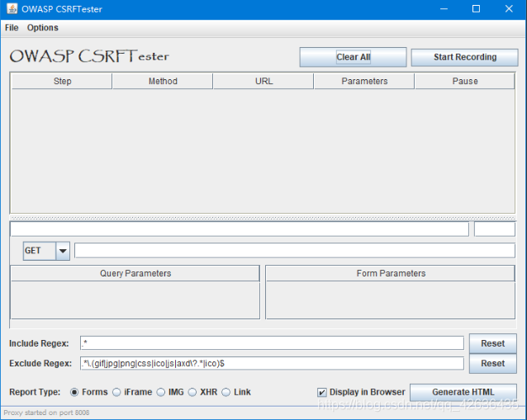Reset the Include Regex value
527x420 pixels.
492,343
